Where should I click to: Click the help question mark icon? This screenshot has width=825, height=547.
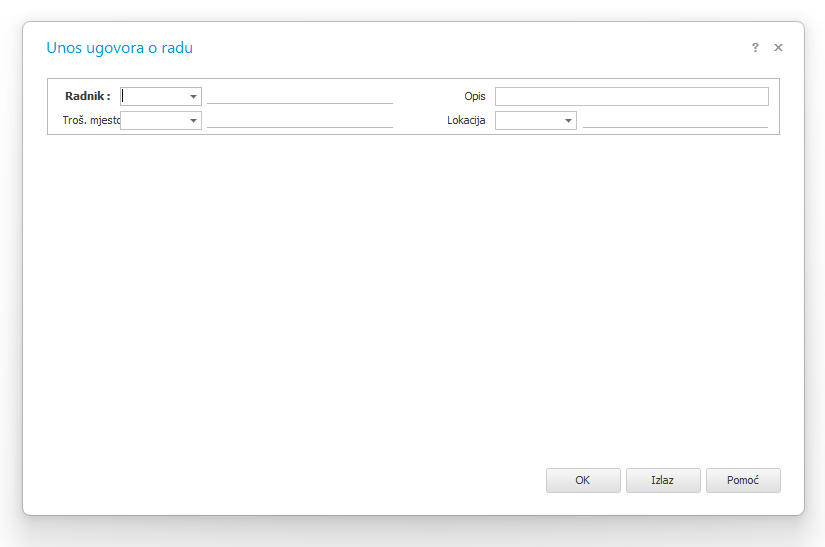(x=755, y=47)
